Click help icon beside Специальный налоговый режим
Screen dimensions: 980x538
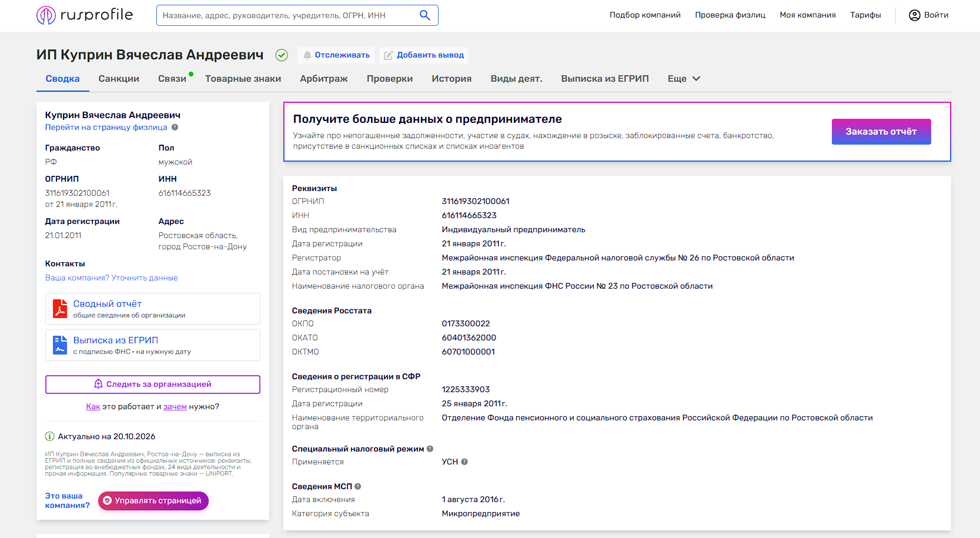pos(430,449)
